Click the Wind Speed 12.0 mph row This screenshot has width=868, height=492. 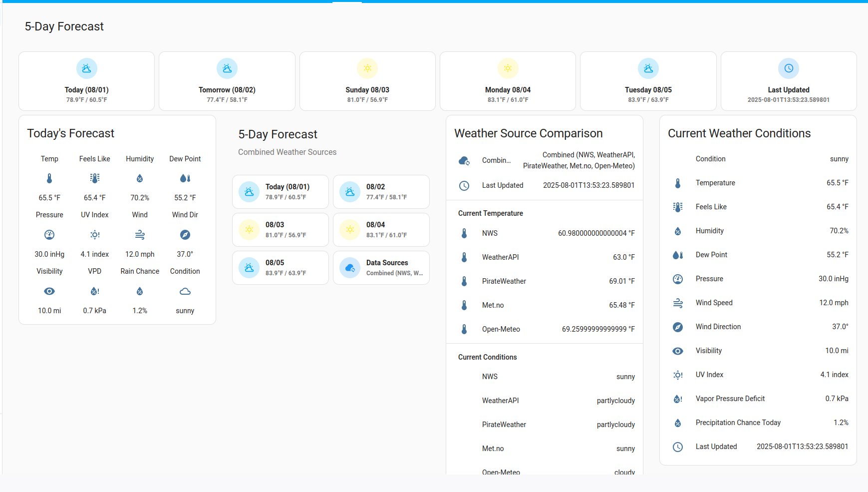pyautogui.click(x=758, y=303)
